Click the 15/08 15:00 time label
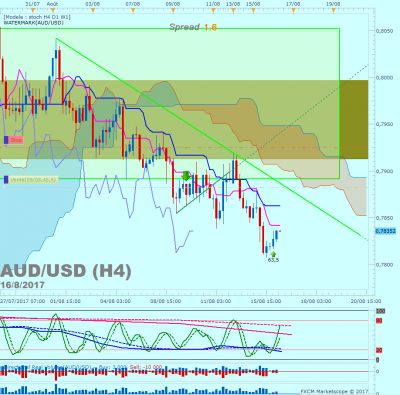 (x=266, y=301)
